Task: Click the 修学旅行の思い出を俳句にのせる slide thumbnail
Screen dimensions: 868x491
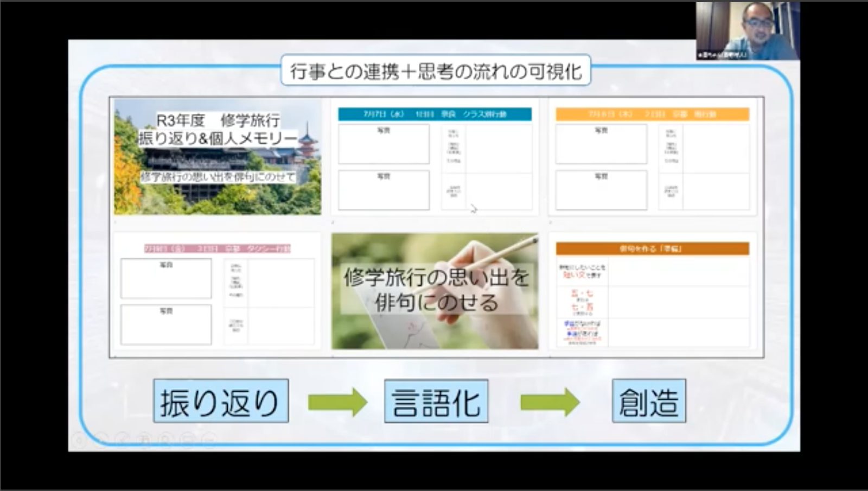Action: 435,291
